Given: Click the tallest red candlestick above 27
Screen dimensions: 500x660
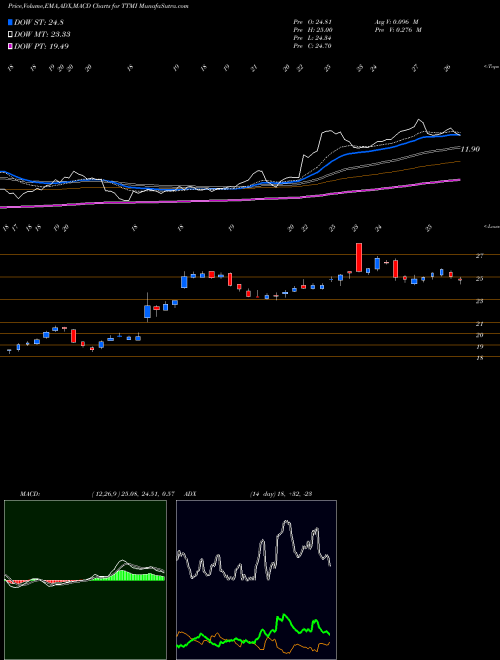Looking at the screenshot, I should click(359, 257).
